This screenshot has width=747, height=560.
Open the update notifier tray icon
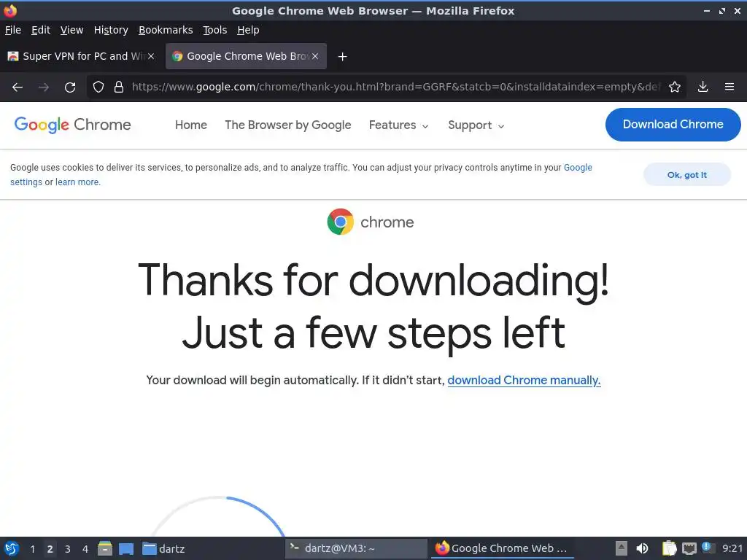pos(708,548)
